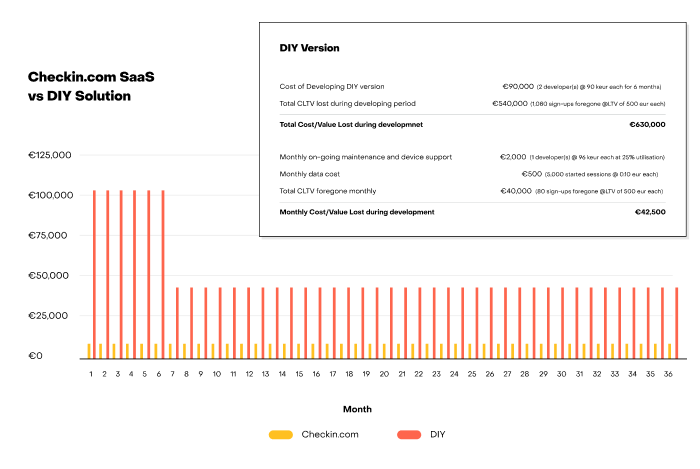
Task: Click the 'DIY Version' heading
Action: click(309, 48)
